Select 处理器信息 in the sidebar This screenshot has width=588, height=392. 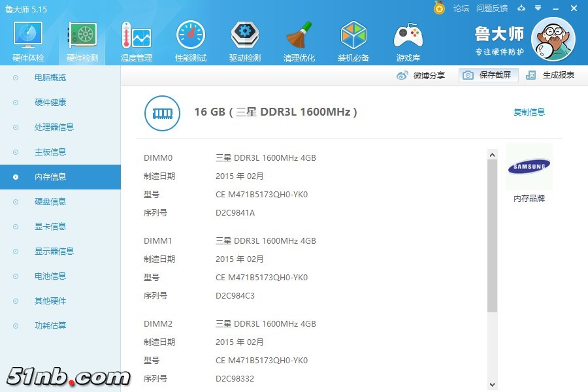[54, 127]
